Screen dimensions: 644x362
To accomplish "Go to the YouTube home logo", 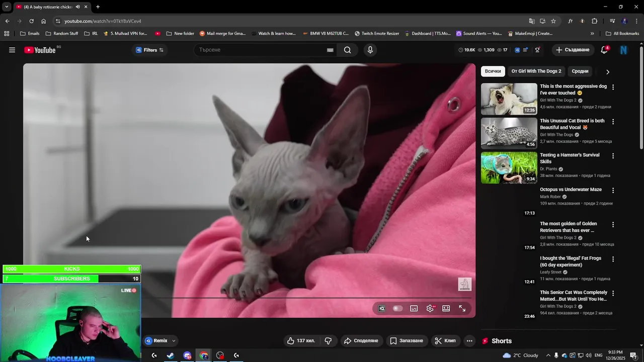I will pyautogui.click(x=40, y=50).
